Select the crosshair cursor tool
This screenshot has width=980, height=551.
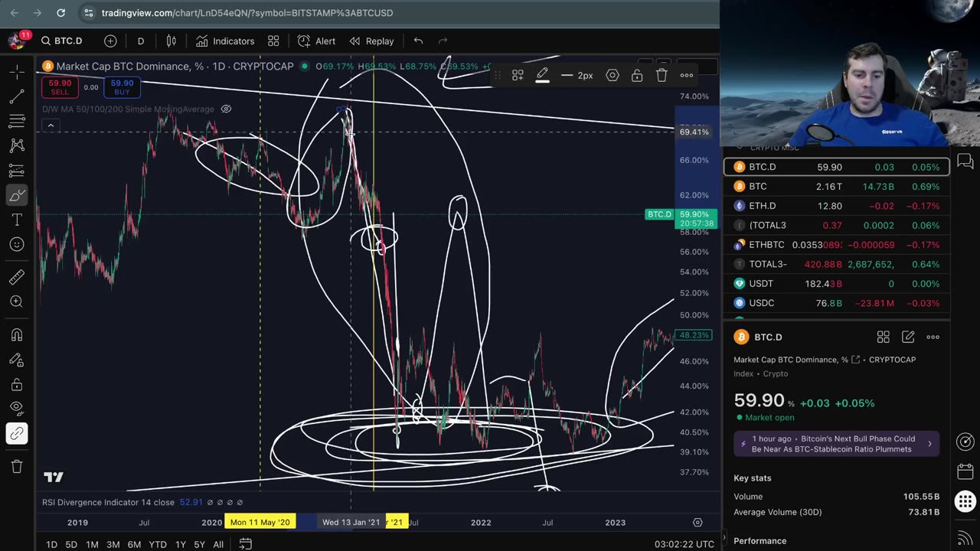pos(17,73)
